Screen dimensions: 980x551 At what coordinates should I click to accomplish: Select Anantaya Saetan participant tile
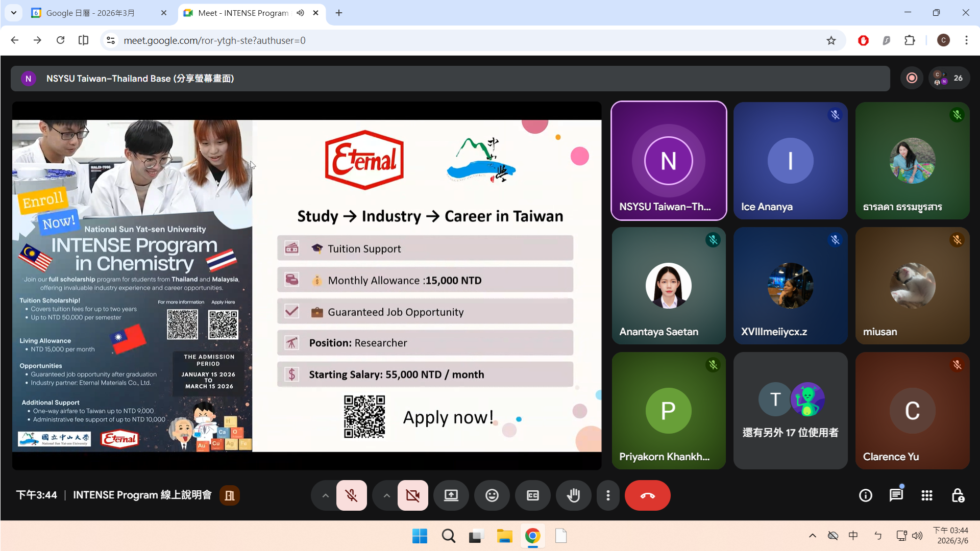(x=669, y=286)
